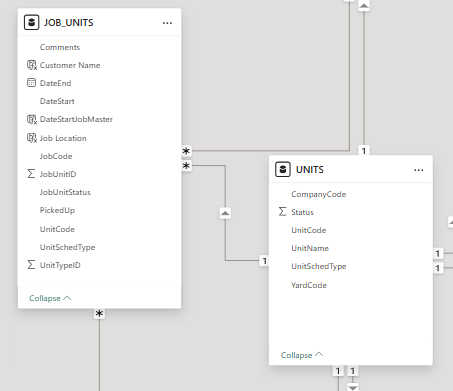Click the UNITS table storage icon

point(283,169)
